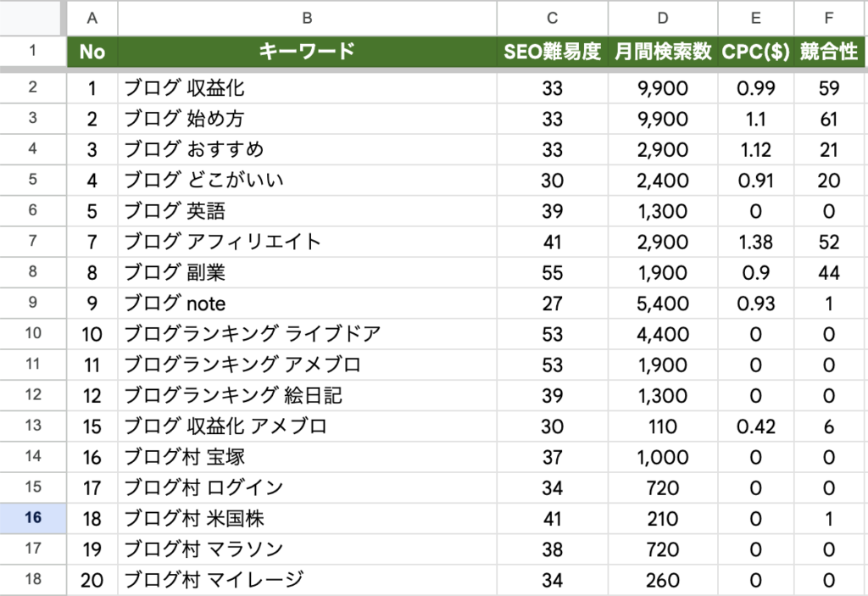Click the SEO難易度 header cell
868x596 pixels.
click(x=552, y=52)
